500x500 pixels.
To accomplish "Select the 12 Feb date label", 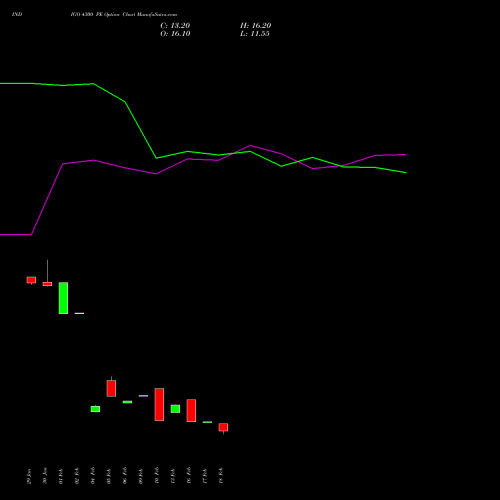I will [x=173, y=476].
